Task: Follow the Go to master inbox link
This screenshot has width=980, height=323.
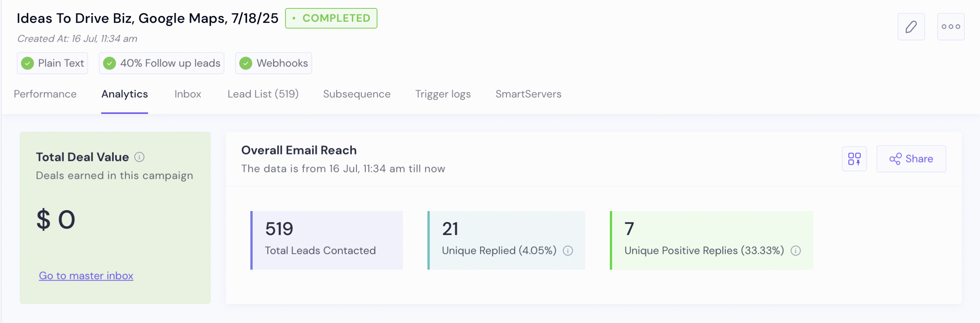Action: (x=86, y=276)
